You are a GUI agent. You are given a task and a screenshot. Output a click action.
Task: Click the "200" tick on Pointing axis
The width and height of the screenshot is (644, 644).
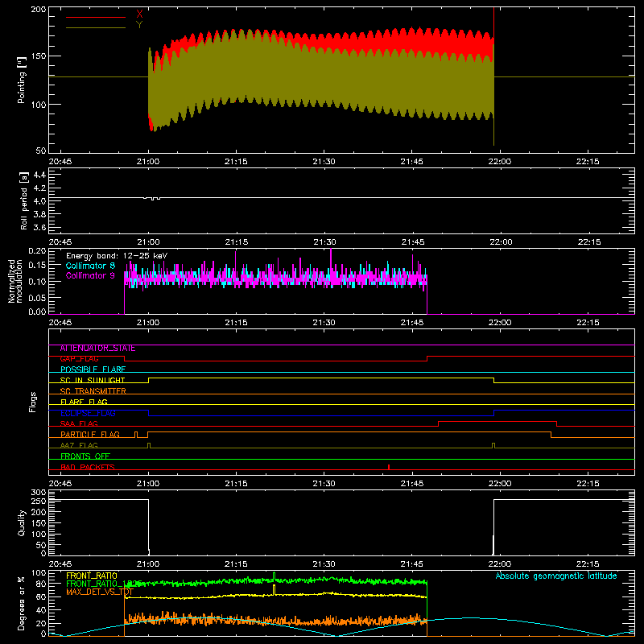coord(39,9)
